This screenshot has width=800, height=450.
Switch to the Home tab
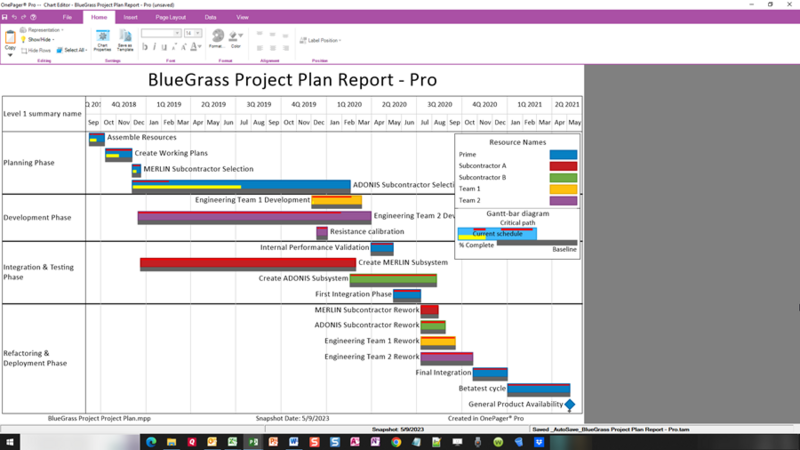click(x=99, y=17)
